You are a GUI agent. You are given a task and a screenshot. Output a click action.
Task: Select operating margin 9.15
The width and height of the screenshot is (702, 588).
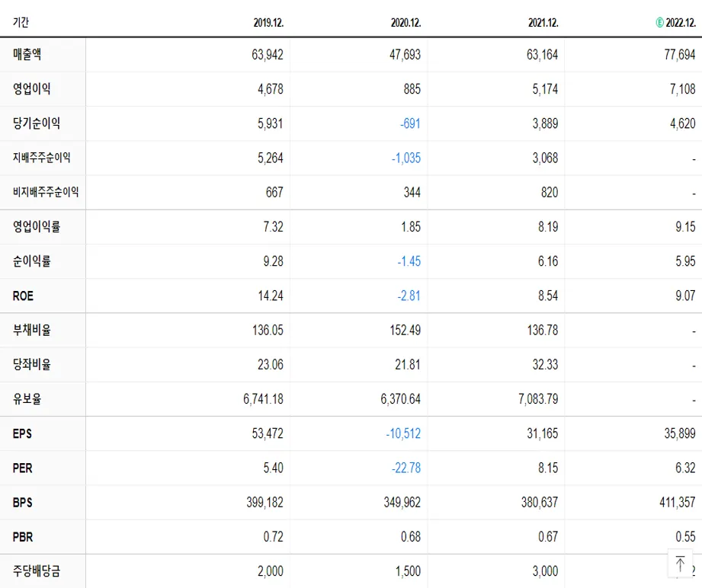point(685,227)
